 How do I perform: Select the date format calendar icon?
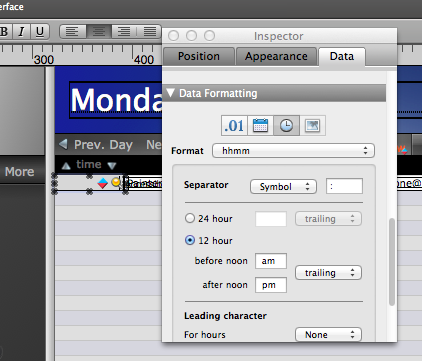click(260, 126)
